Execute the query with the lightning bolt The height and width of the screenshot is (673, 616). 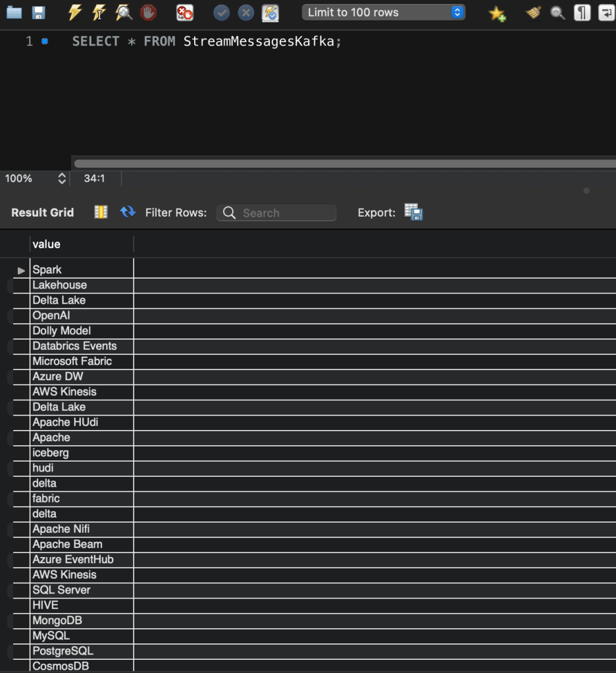pyautogui.click(x=75, y=13)
